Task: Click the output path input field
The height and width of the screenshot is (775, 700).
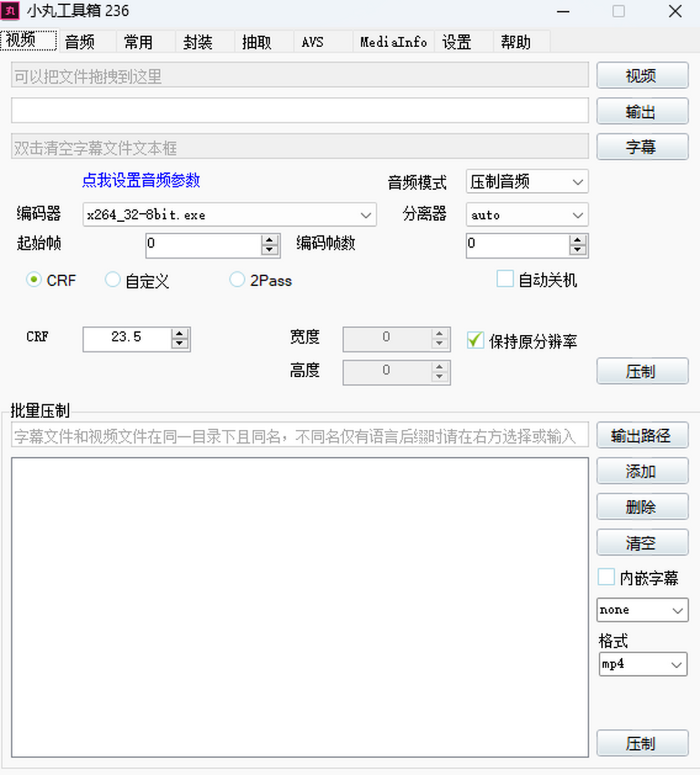Action: (300, 111)
